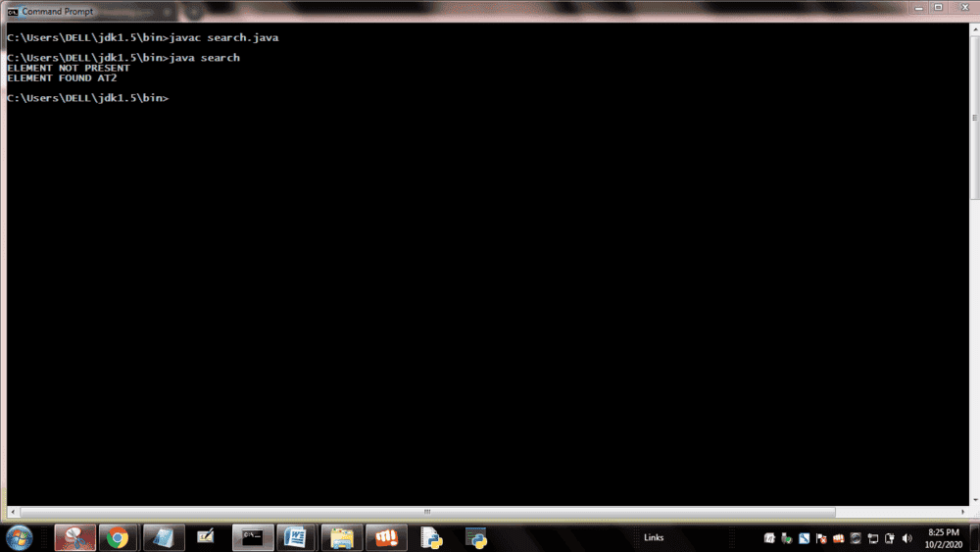This screenshot has width=980, height=552.
Task: Click the 'javac search.java' command line
Action: pyautogui.click(x=143, y=37)
